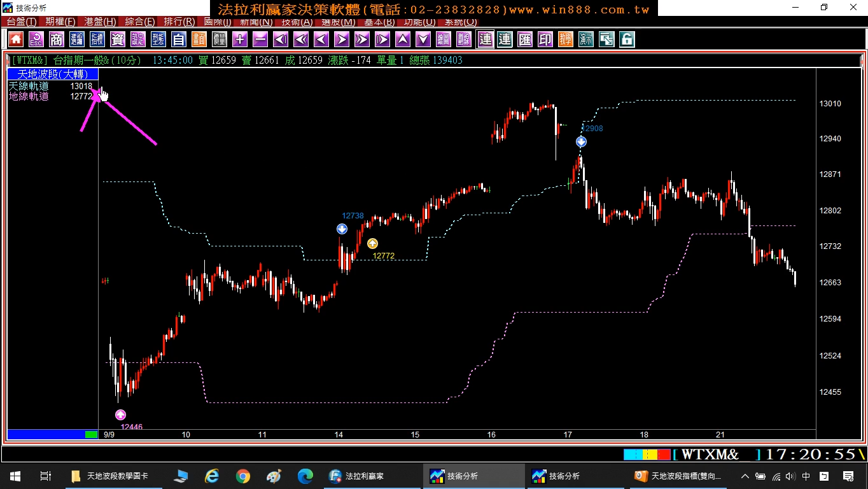Screen dimensions: 868x489
Task: Toggle the highlighted 連 continuous-chart button
Action: 486,39
